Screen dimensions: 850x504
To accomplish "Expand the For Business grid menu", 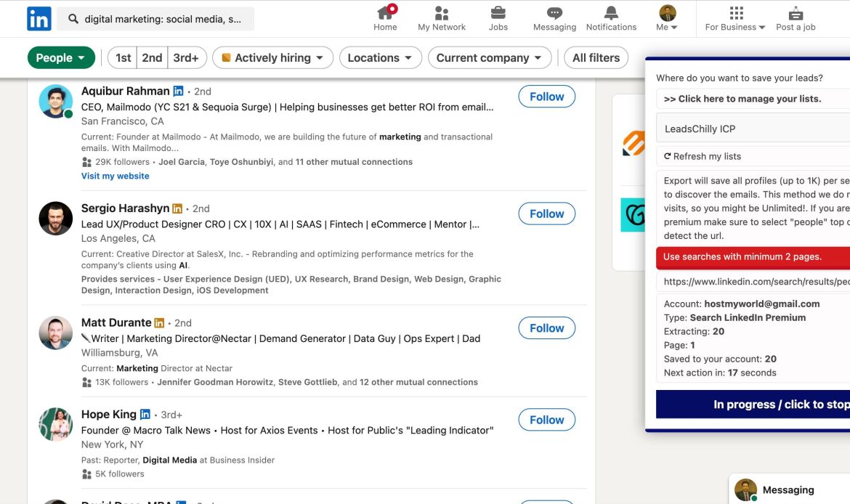I will [735, 19].
